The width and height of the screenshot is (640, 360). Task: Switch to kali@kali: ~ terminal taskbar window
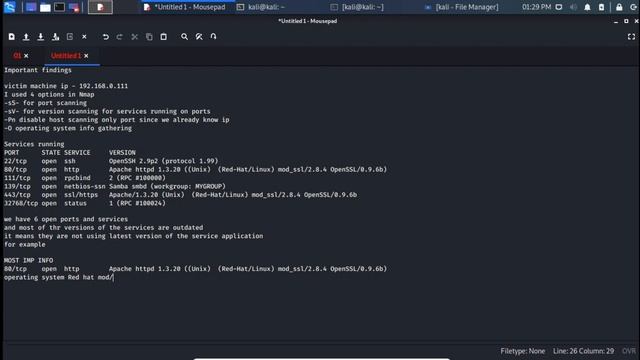(261, 7)
